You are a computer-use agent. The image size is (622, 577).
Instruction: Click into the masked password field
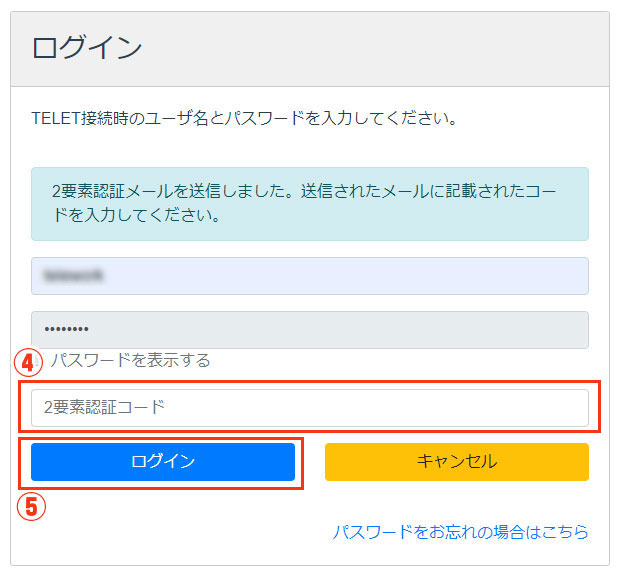click(310, 330)
